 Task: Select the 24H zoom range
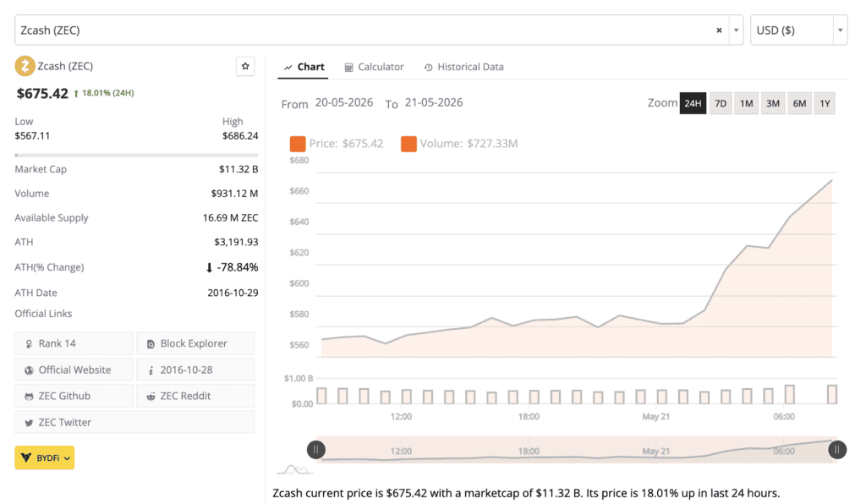pos(693,103)
